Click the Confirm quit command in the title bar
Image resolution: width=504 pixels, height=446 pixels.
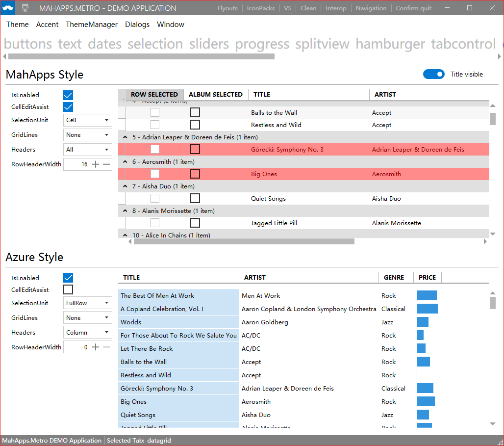(x=413, y=8)
